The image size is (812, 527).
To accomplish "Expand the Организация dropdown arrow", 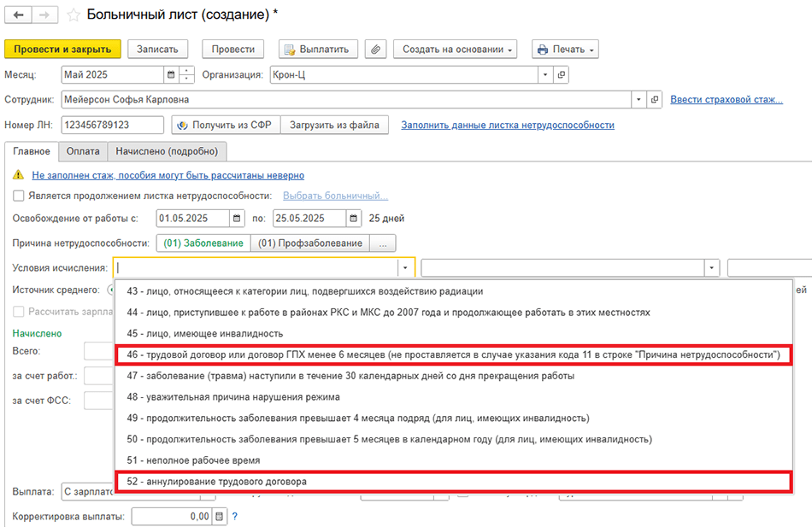I will tap(544, 74).
